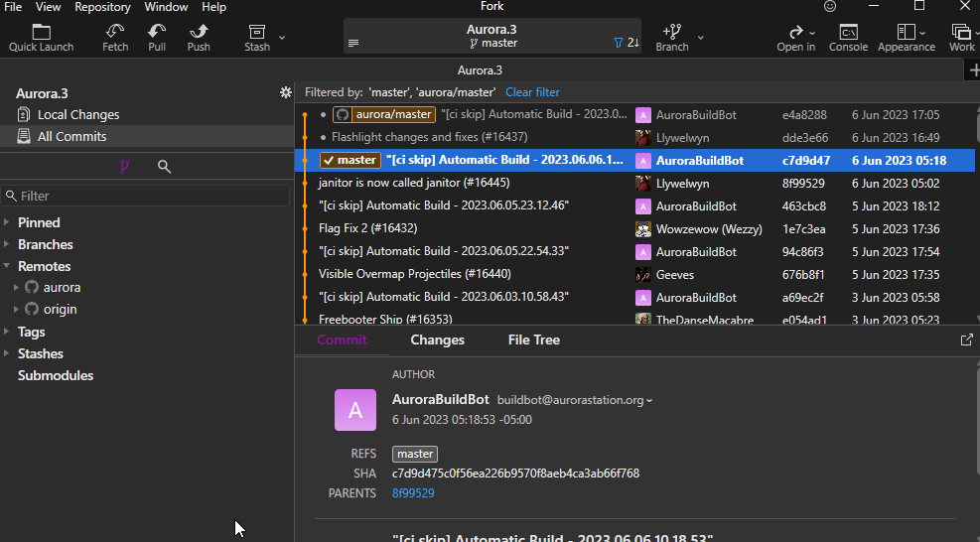Screen dimensions: 980x542
Task: Clear the branch filter
Action: [x=532, y=92]
